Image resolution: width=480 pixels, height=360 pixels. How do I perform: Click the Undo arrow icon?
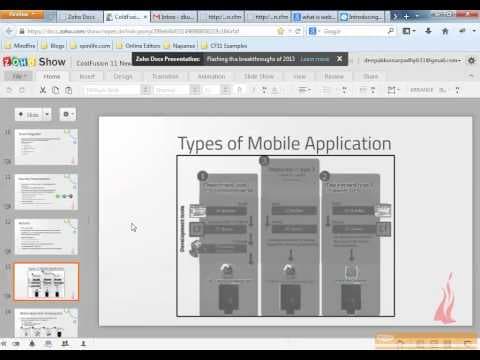pos(9,90)
